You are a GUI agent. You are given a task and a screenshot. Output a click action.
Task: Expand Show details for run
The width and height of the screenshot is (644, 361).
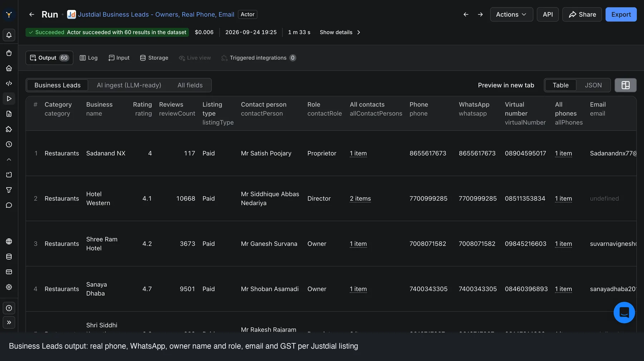(340, 32)
